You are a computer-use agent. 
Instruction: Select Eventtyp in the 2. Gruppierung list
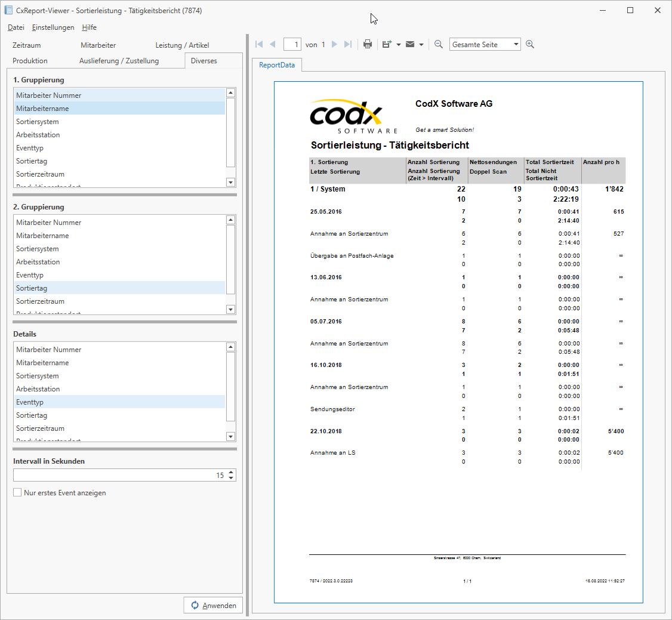[x=119, y=275]
